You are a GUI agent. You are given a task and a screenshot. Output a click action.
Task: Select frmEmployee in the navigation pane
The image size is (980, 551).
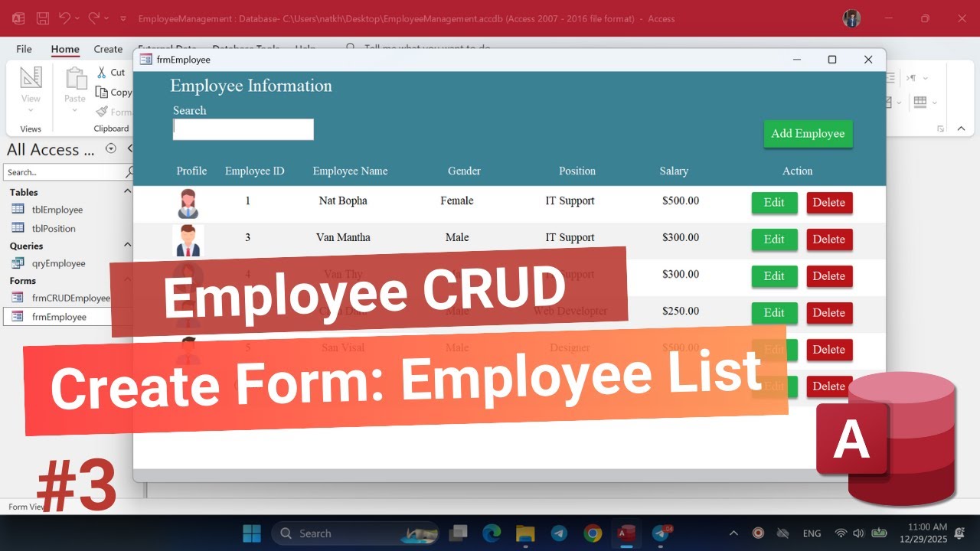point(59,317)
